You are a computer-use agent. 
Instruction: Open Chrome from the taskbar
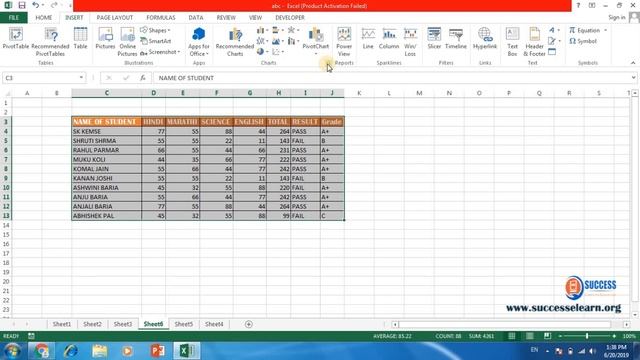click(41, 351)
